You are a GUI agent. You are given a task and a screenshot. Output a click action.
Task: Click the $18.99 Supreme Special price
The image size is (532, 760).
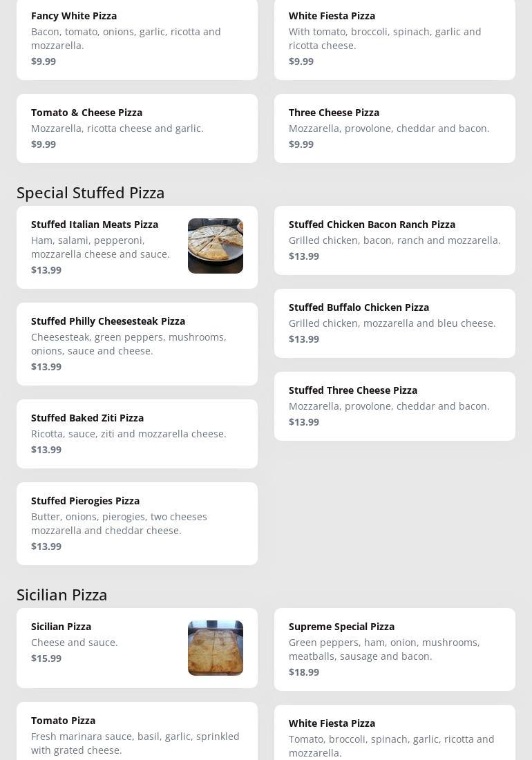pyautogui.click(x=304, y=672)
